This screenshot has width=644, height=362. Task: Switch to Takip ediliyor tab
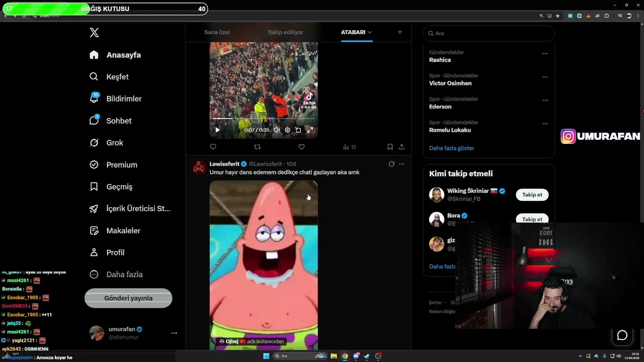[x=285, y=32]
